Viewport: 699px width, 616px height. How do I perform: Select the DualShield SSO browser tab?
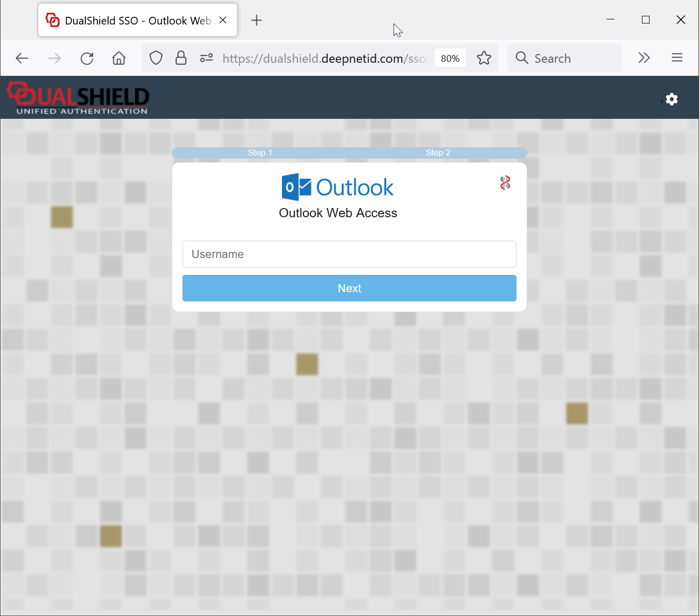tap(133, 20)
